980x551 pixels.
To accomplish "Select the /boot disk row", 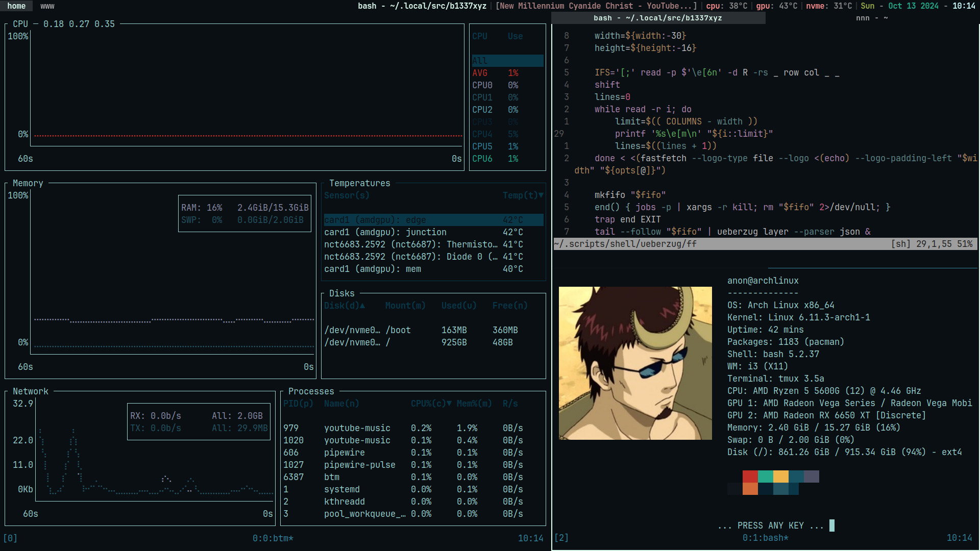I will coord(433,330).
